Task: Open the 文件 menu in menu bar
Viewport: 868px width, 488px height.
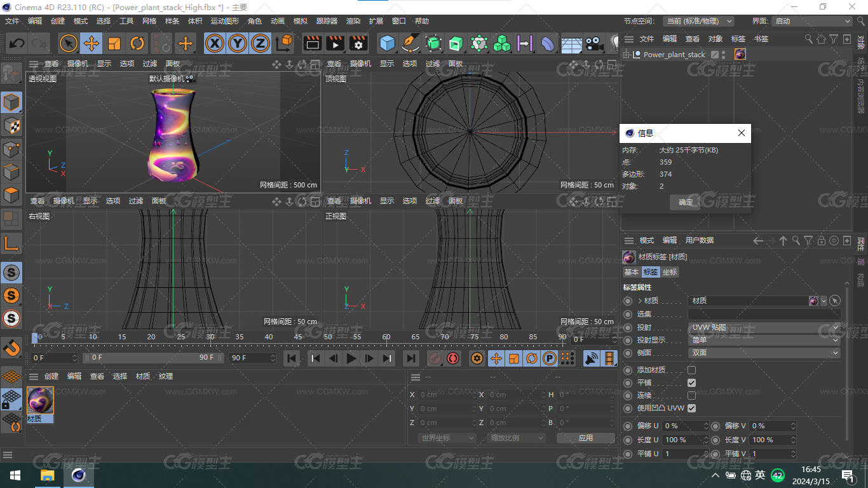Action: pos(12,21)
